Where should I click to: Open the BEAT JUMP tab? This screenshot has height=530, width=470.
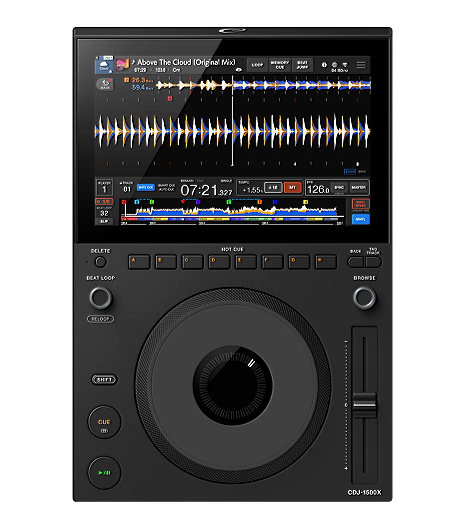point(302,65)
